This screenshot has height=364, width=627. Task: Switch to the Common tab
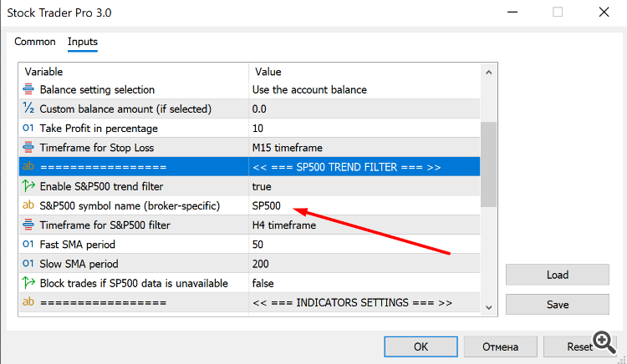[x=35, y=42]
